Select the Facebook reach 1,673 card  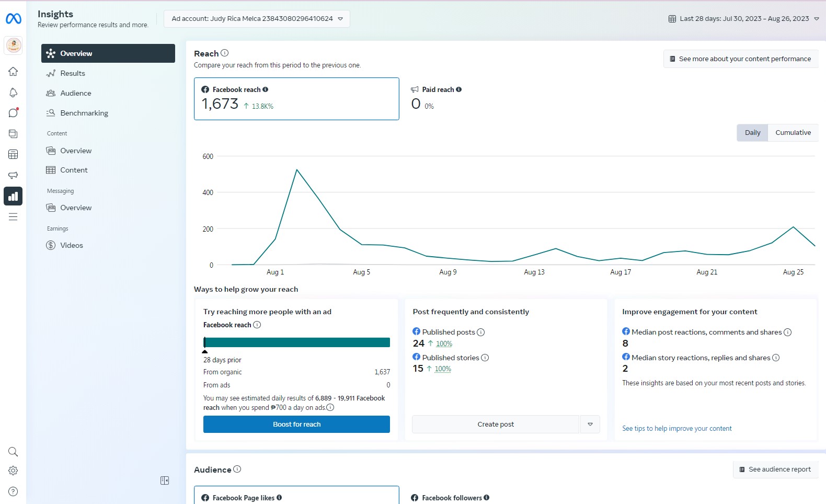(296, 99)
